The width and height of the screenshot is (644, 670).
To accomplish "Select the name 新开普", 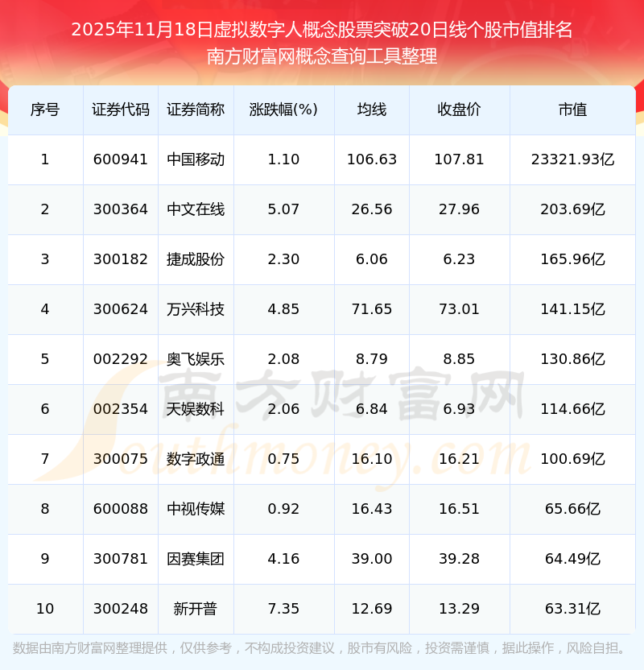I will [196, 609].
